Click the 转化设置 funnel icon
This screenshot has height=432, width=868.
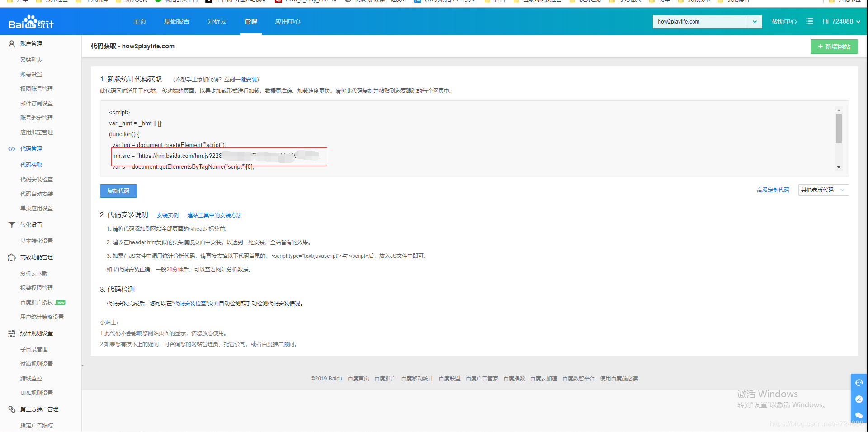click(x=12, y=225)
